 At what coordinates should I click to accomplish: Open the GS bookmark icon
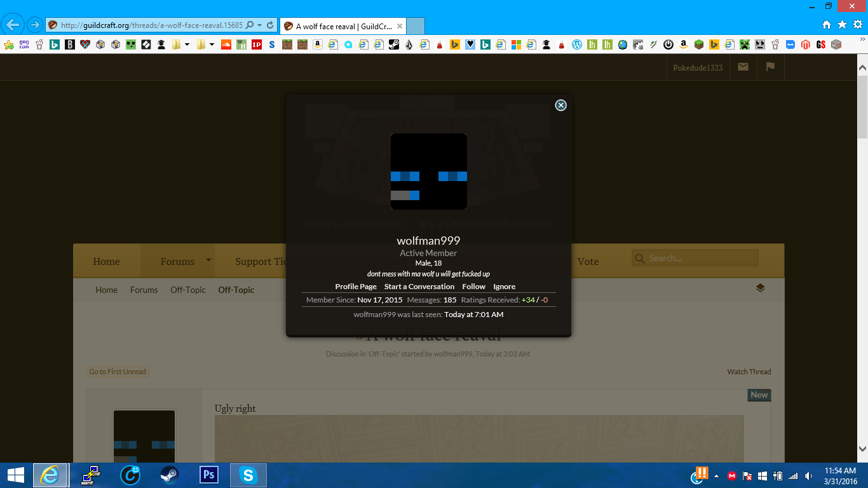[x=821, y=44]
